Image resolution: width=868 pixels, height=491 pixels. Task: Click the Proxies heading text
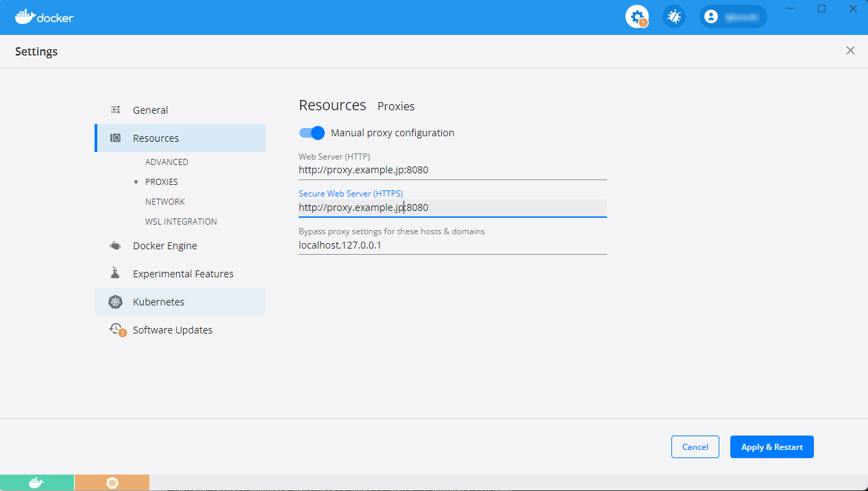[x=396, y=106]
